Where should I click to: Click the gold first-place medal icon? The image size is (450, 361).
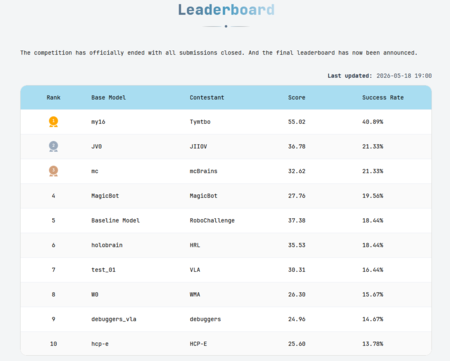tap(53, 122)
